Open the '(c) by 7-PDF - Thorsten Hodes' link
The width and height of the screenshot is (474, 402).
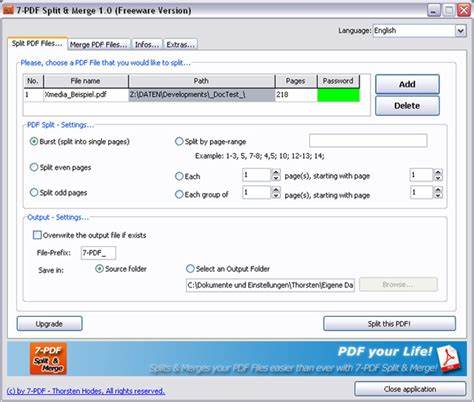tap(86, 391)
